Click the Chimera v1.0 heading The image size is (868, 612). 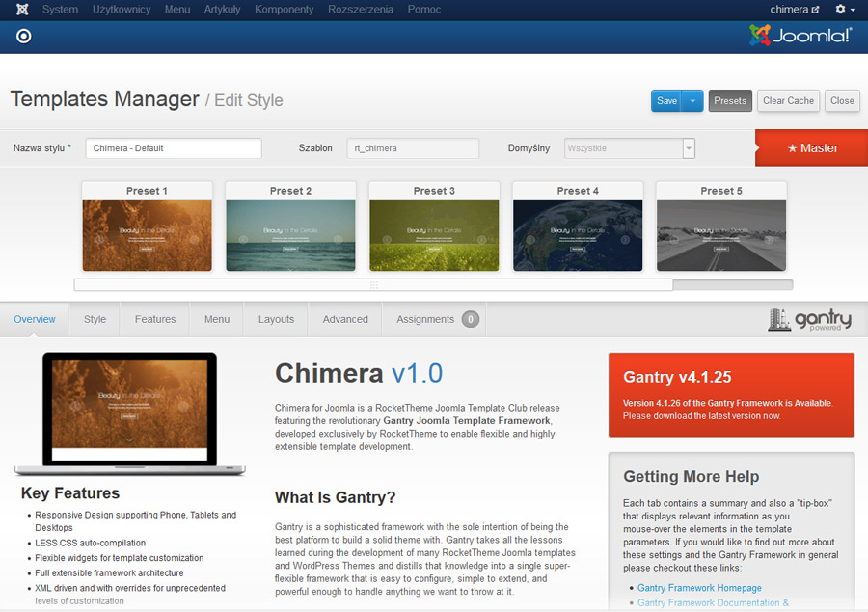pyautogui.click(x=359, y=373)
